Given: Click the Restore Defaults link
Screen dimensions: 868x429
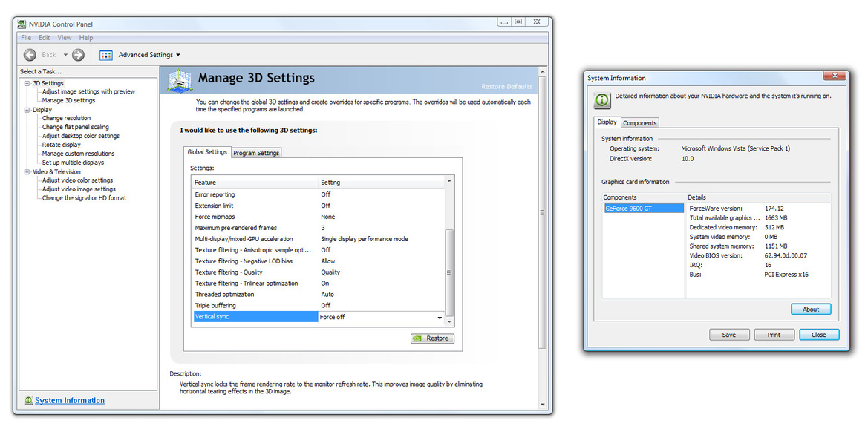Looking at the screenshot, I should tap(506, 86).
